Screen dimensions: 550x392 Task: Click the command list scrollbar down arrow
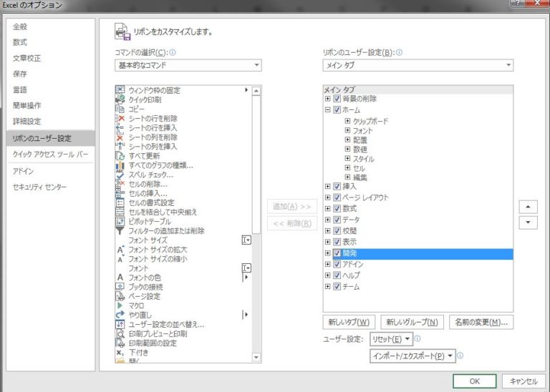tap(256, 356)
